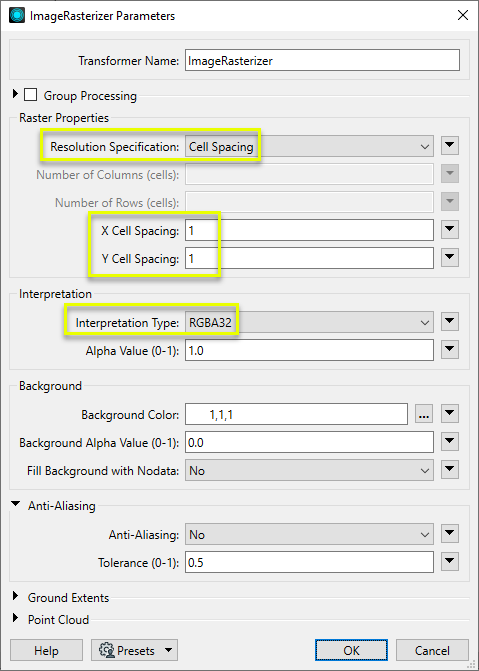Enable the Group Processing checkbox

(30, 95)
